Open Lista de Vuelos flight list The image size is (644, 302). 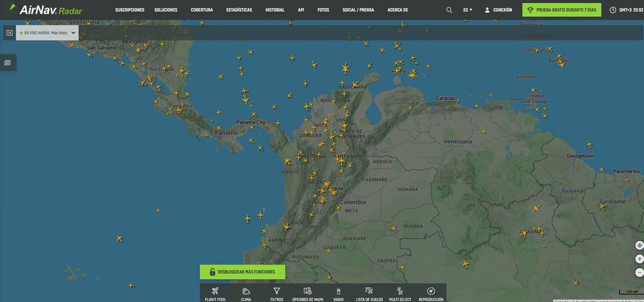pos(369,293)
